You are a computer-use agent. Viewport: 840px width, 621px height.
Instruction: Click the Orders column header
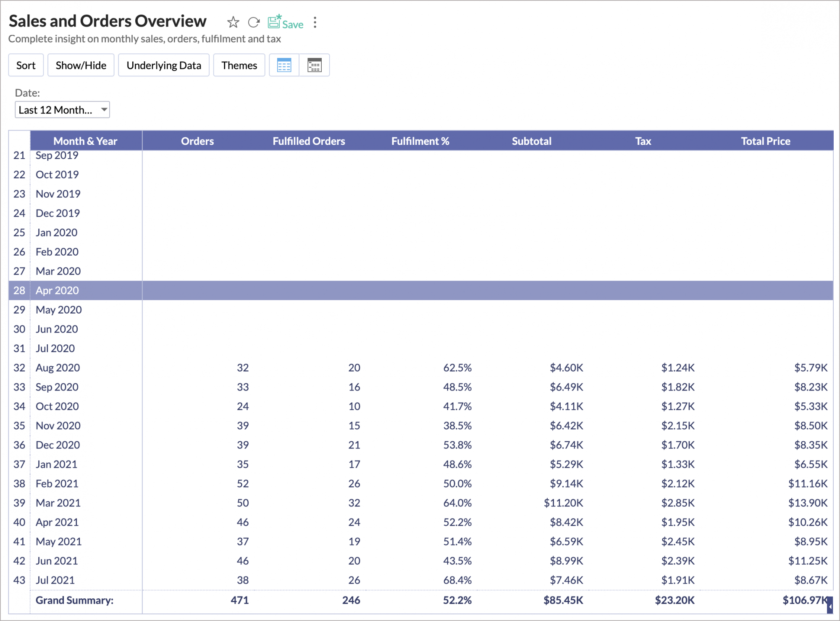[197, 141]
